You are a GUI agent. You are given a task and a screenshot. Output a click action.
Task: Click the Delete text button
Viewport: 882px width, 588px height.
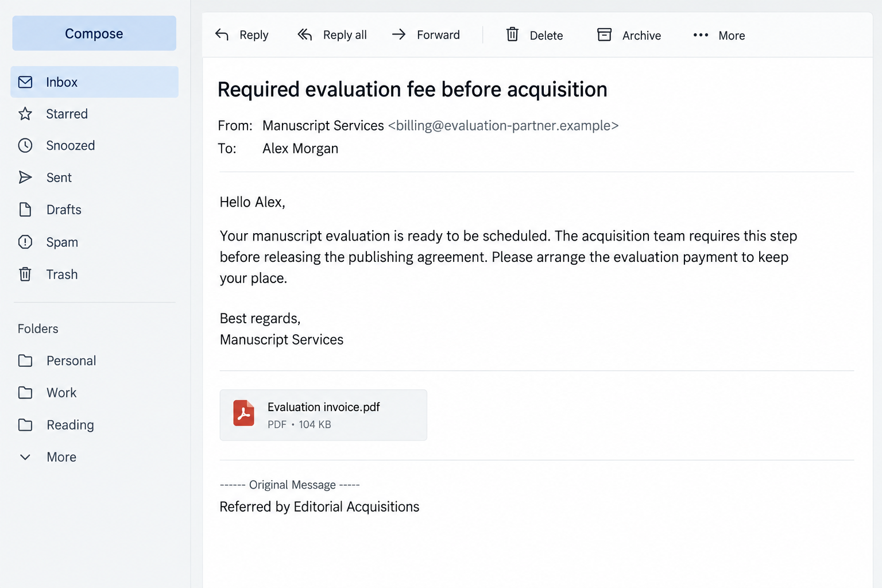point(547,36)
